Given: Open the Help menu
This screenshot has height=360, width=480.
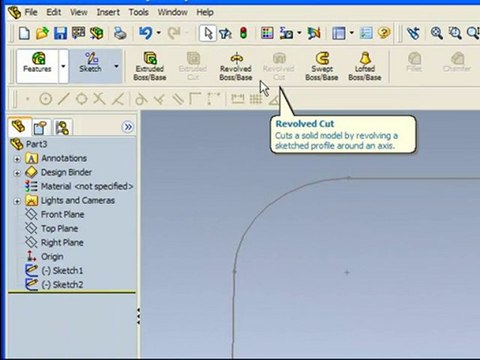Looking at the screenshot, I should pyautogui.click(x=205, y=12).
